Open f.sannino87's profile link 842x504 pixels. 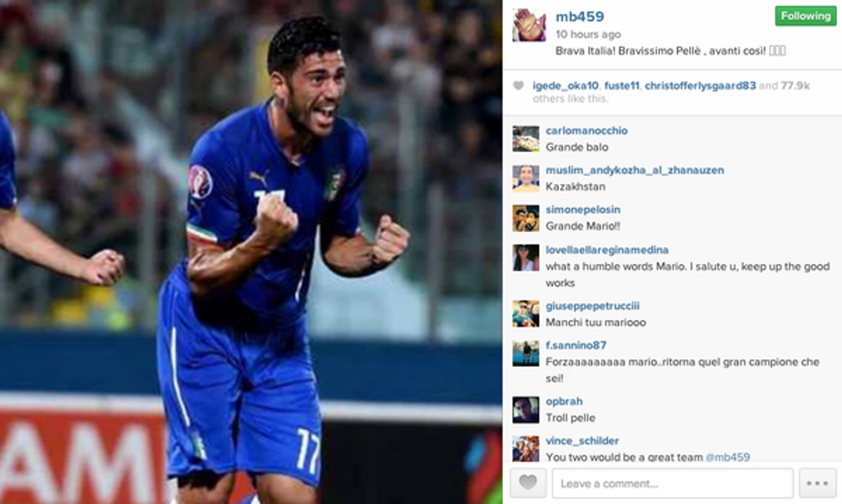point(576,345)
